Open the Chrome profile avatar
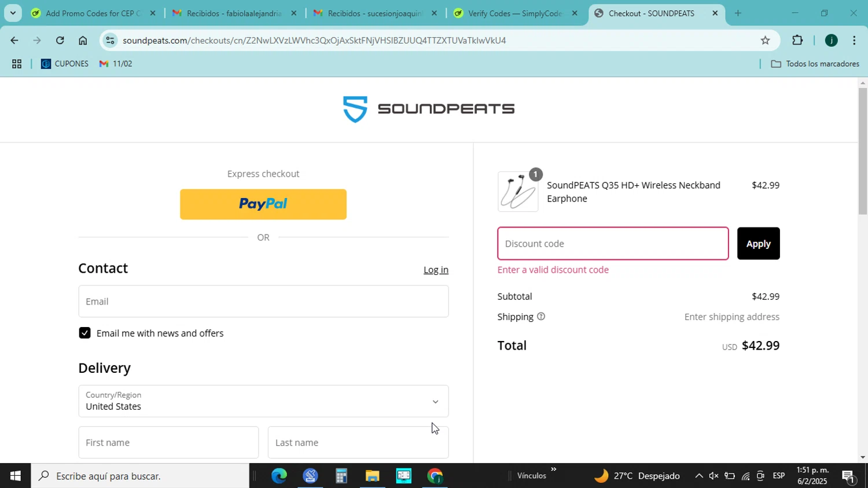This screenshot has height=488, width=868. click(831, 41)
